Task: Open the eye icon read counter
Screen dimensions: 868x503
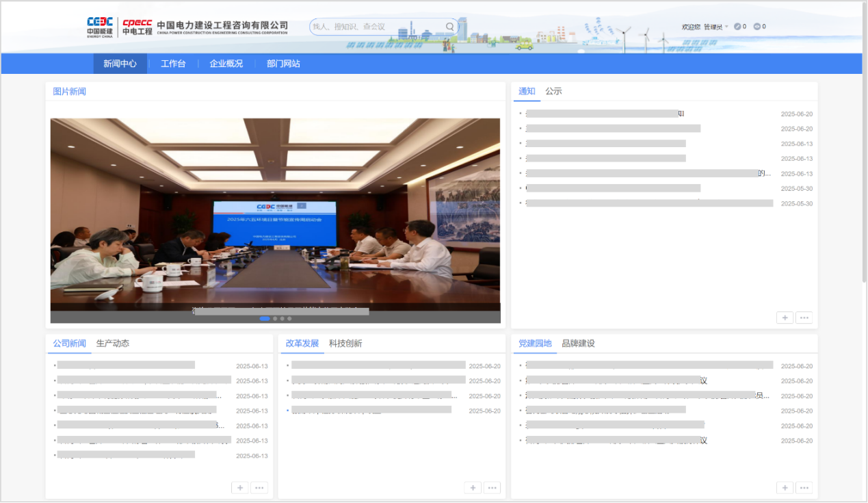Action: point(757,27)
